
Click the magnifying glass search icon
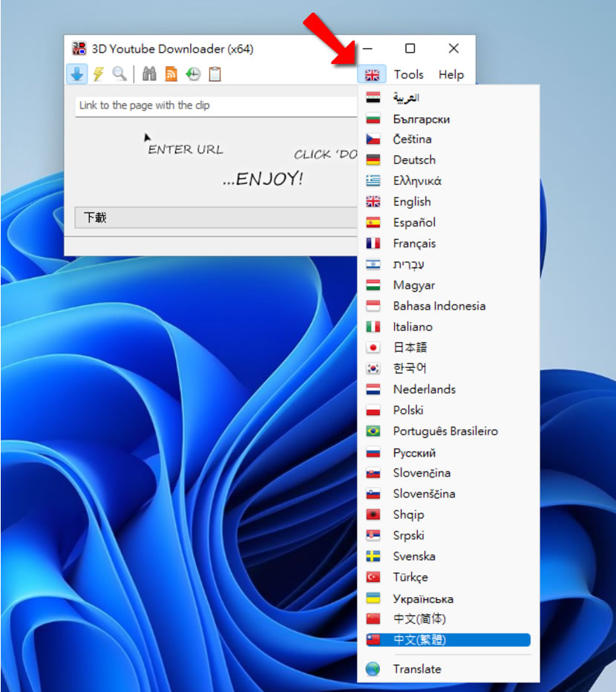click(x=119, y=74)
